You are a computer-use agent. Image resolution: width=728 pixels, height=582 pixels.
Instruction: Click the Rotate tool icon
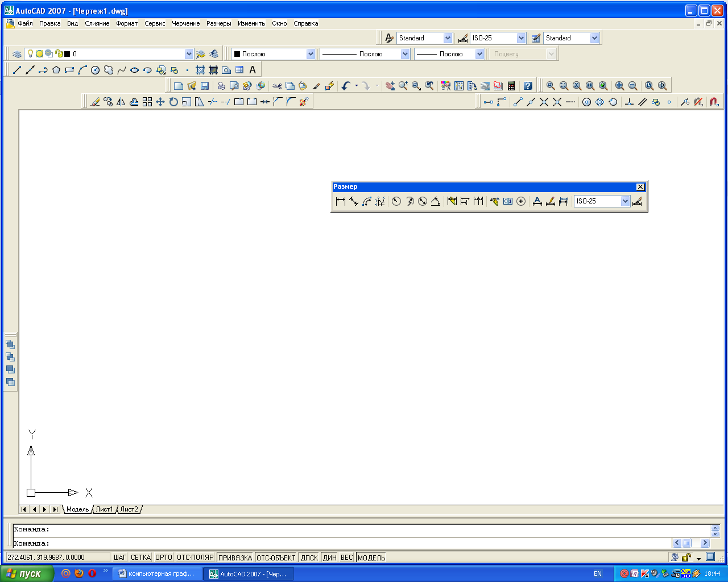coord(173,102)
